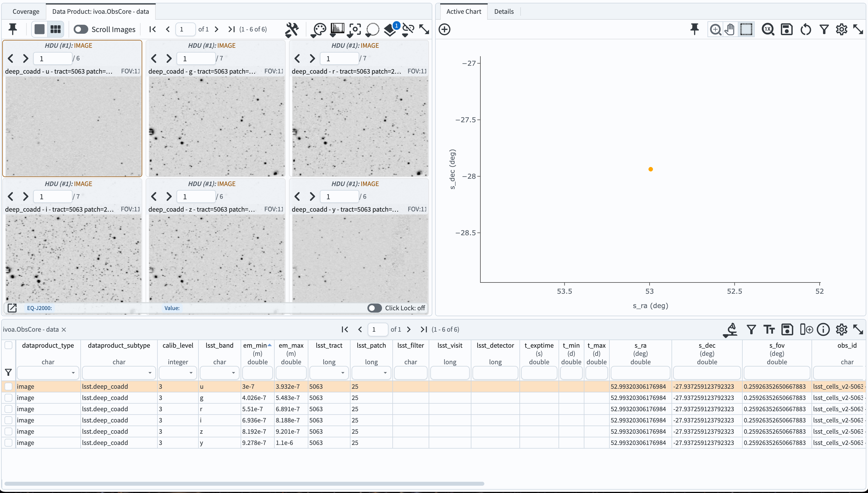The width and height of the screenshot is (868, 493).
Task: Open the color palette stretch menu
Action: 319,30
